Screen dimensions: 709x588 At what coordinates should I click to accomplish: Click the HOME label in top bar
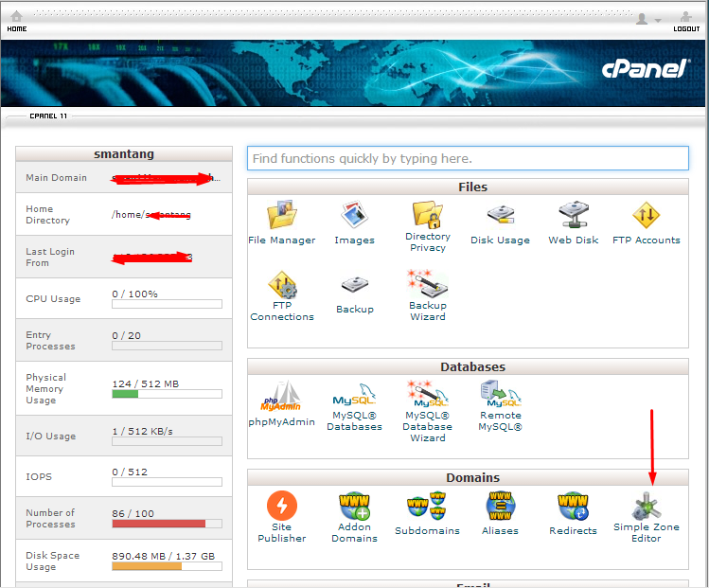click(x=17, y=28)
